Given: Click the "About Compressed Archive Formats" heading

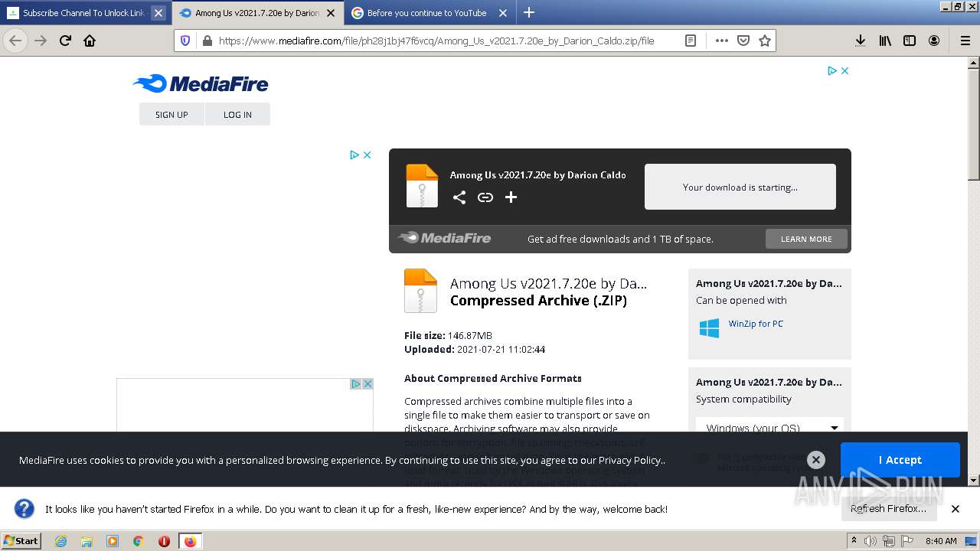Looking at the screenshot, I should click(x=493, y=378).
